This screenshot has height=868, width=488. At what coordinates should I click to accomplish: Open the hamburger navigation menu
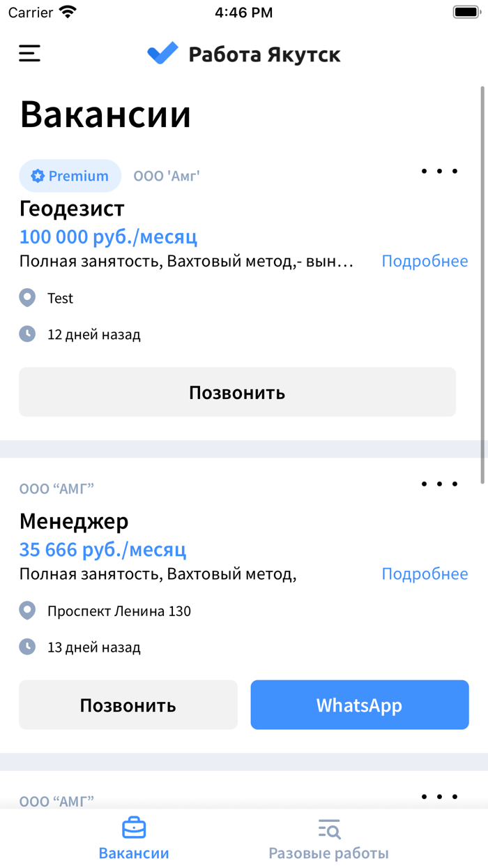click(x=29, y=53)
